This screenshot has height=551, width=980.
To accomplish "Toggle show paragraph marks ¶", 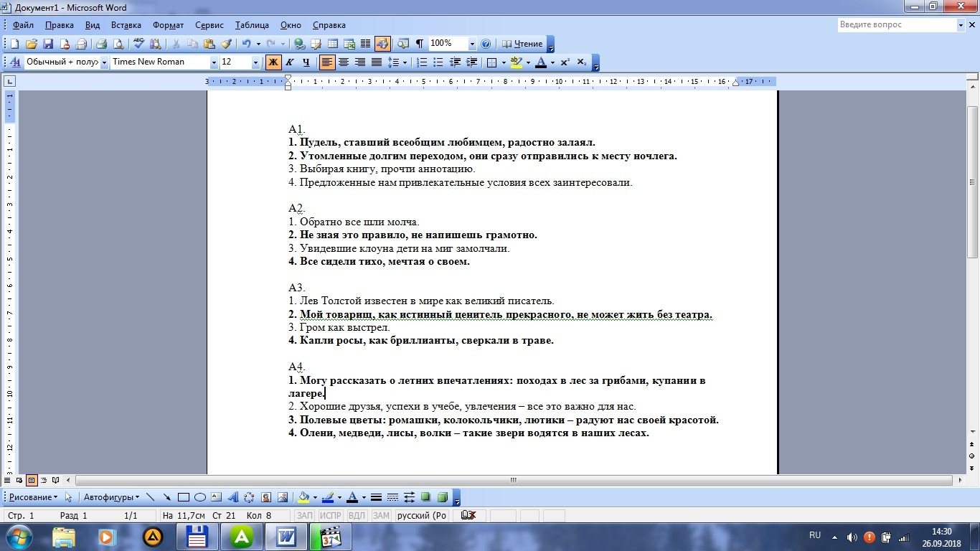I will 419,44.
